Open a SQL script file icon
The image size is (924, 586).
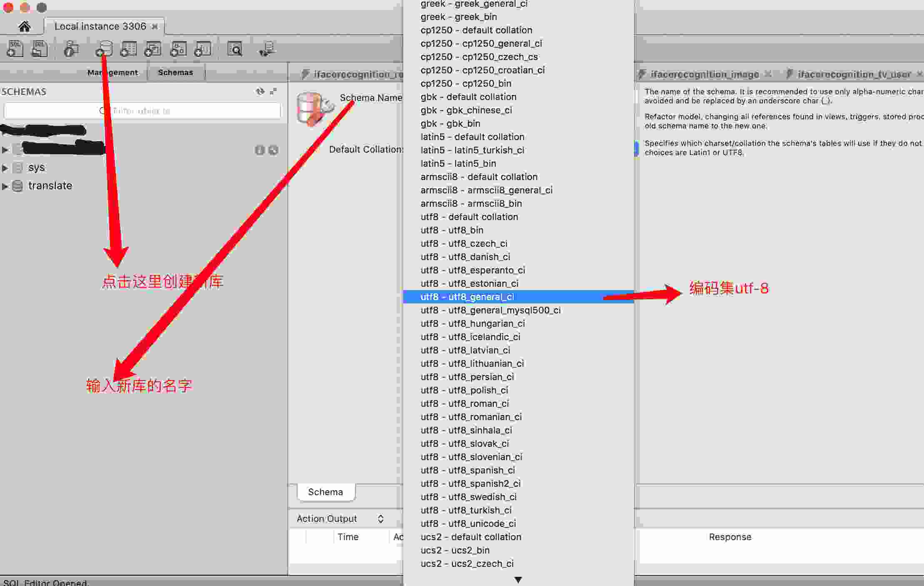tap(40, 49)
